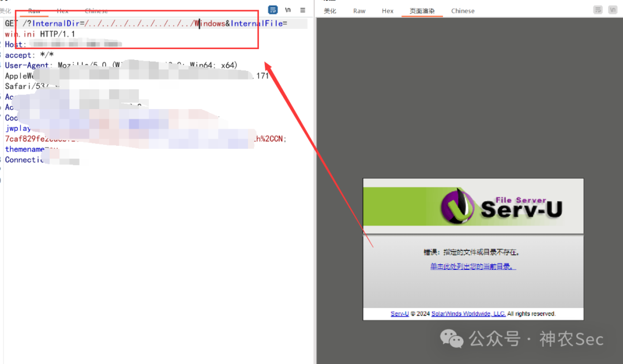Click the error message 指定的文件或目录不存在

tap(472, 252)
